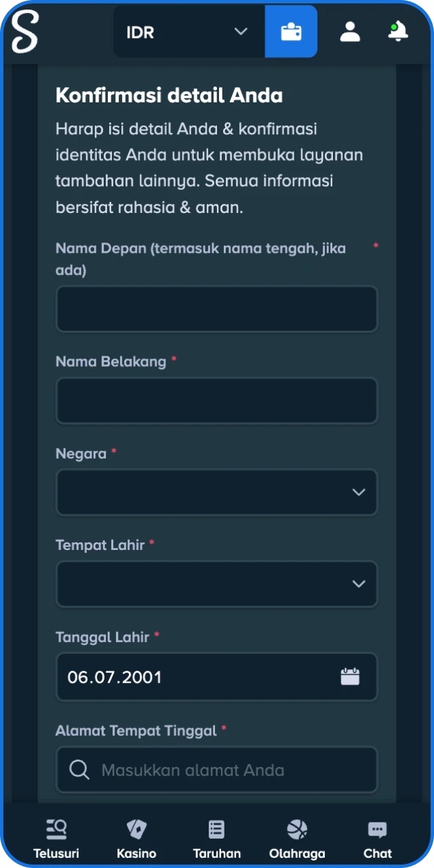Select the Nama Belakang text box
This screenshot has height=868, width=434.
coord(216,401)
